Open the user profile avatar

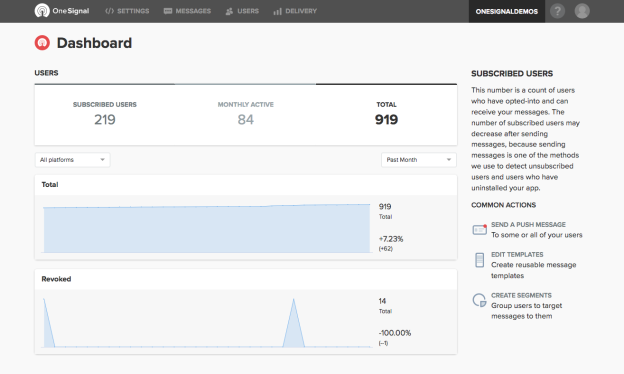[x=582, y=11]
